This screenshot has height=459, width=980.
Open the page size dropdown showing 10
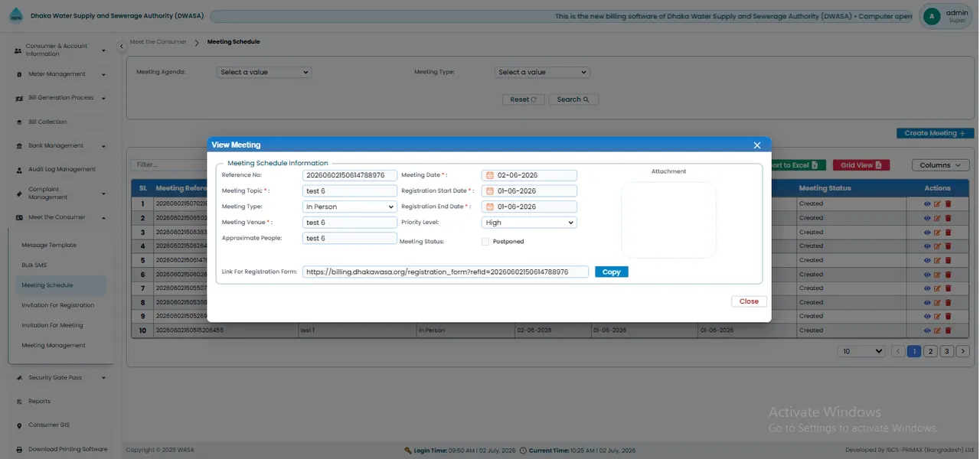click(861, 351)
